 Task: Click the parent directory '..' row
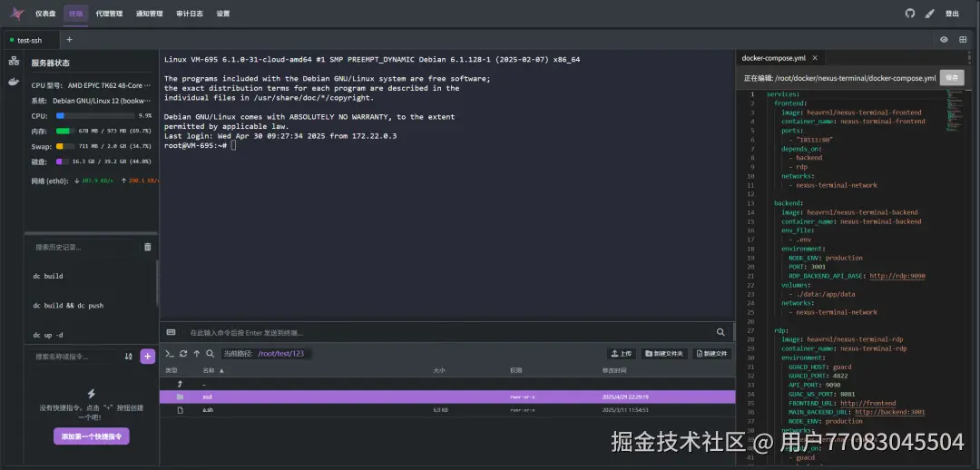(446, 384)
